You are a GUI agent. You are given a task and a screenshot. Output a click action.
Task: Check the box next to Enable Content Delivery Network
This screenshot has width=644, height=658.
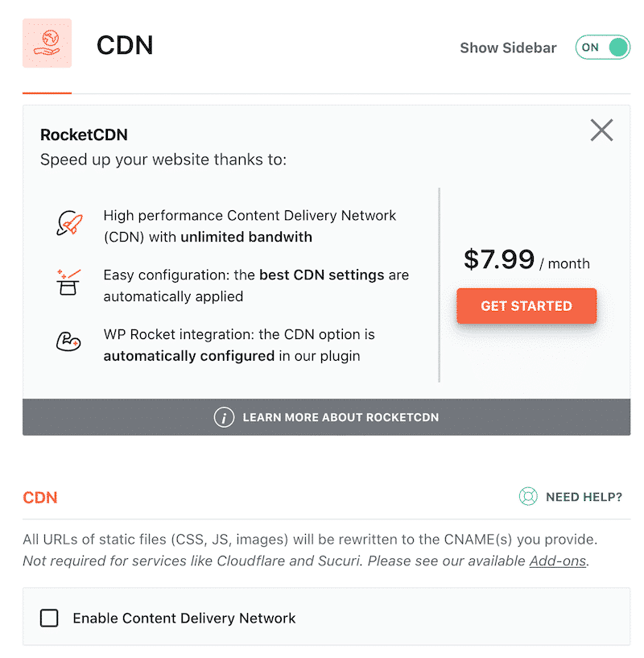click(49, 618)
